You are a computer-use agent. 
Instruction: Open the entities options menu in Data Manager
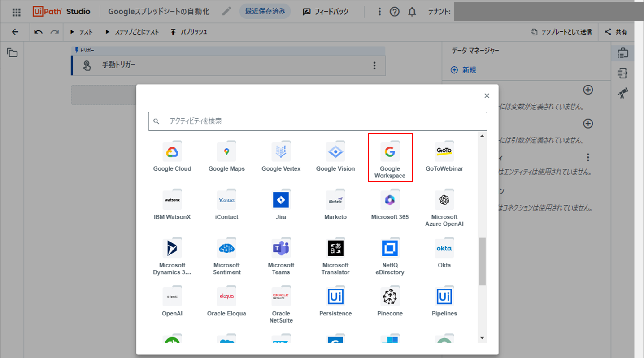coord(588,157)
